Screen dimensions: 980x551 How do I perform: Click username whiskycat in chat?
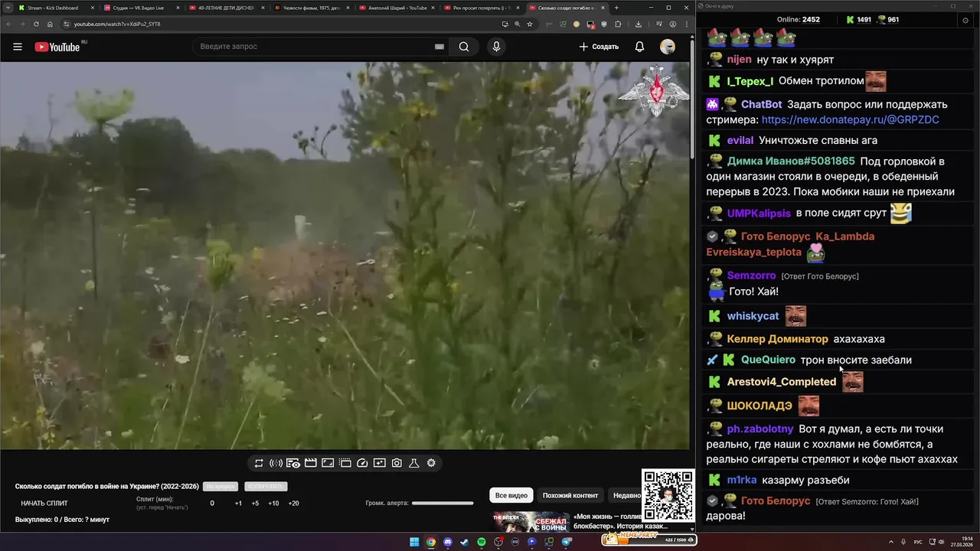[x=753, y=316]
